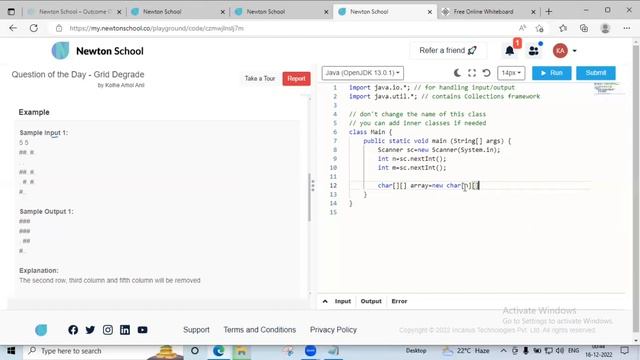This screenshot has height=360, width=640.
Task: Open a new browser tab
Action: tap(549, 12)
